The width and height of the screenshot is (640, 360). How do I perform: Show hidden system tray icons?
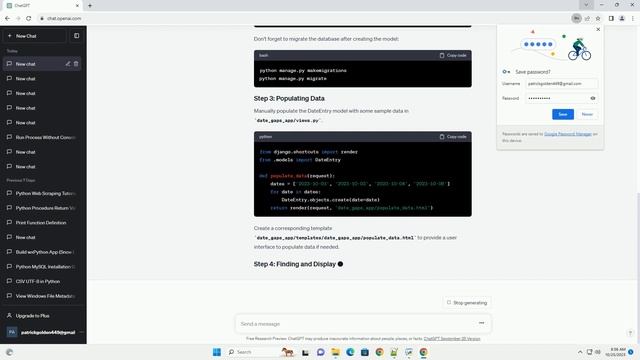click(x=580, y=352)
